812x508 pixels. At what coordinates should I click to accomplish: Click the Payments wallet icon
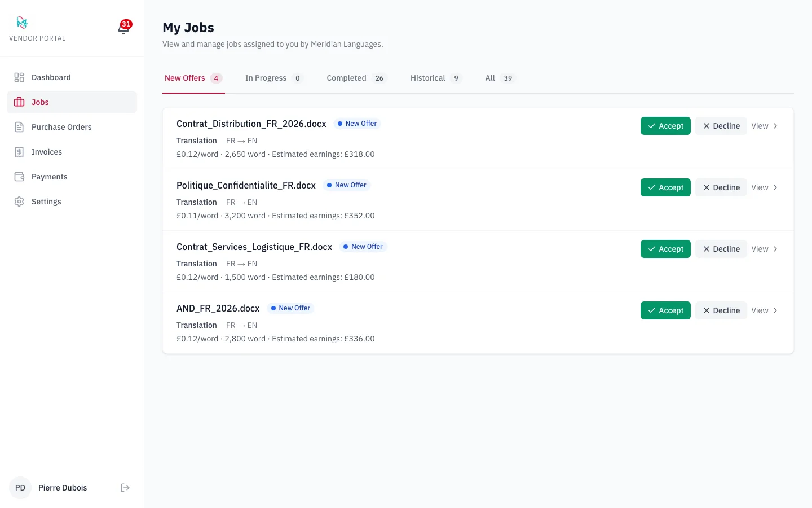pos(19,177)
